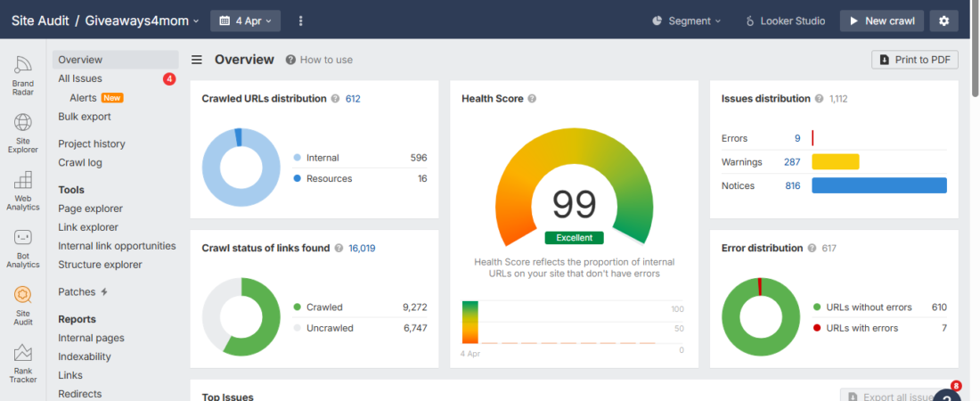
Task: Click the Resources legend row showing 16
Action: tap(360, 179)
